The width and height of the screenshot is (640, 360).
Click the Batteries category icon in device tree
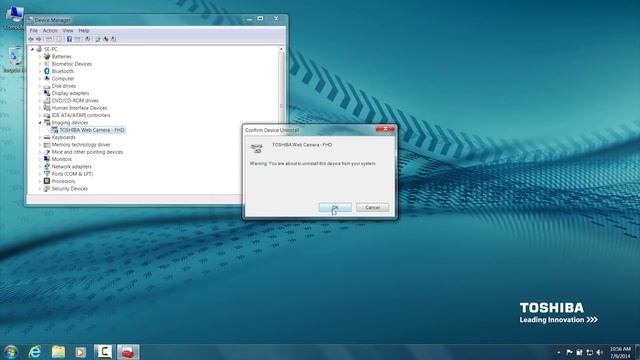coord(47,56)
